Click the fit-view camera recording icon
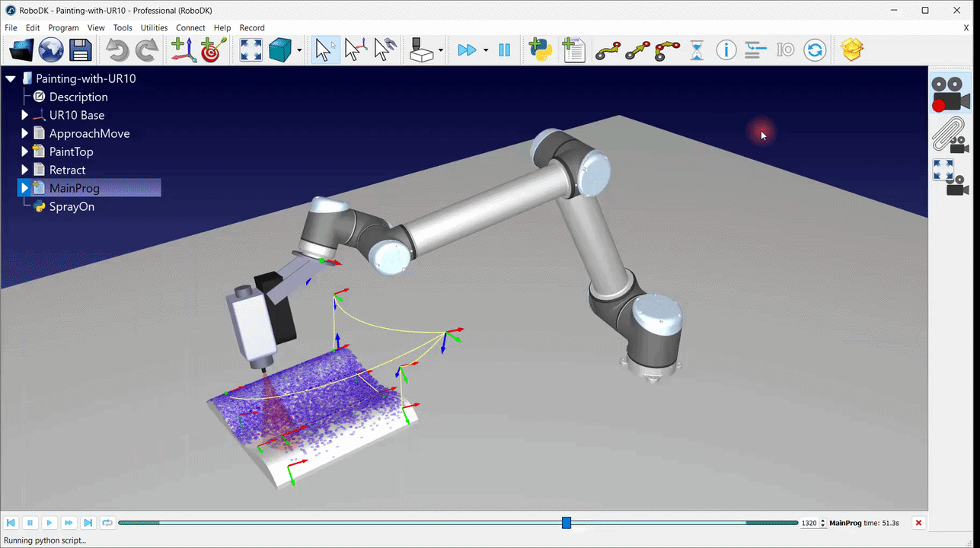Screen dimensions: 980x548 click(x=949, y=178)
